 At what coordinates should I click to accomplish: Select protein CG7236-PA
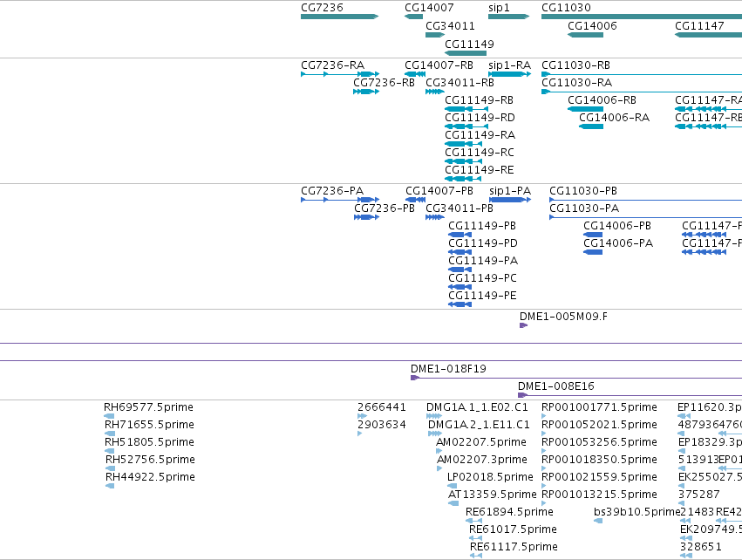340,200
